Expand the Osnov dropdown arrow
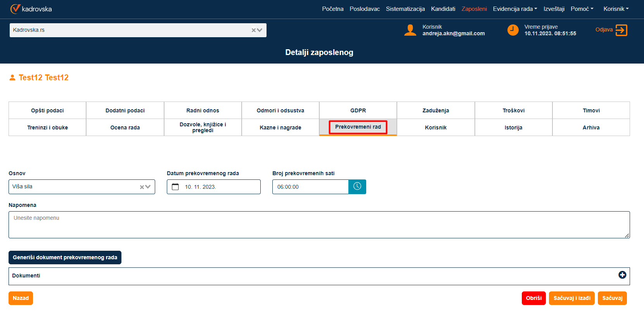Screen dimensions: 644x317 pyautogui.click(x=148, y=187)
